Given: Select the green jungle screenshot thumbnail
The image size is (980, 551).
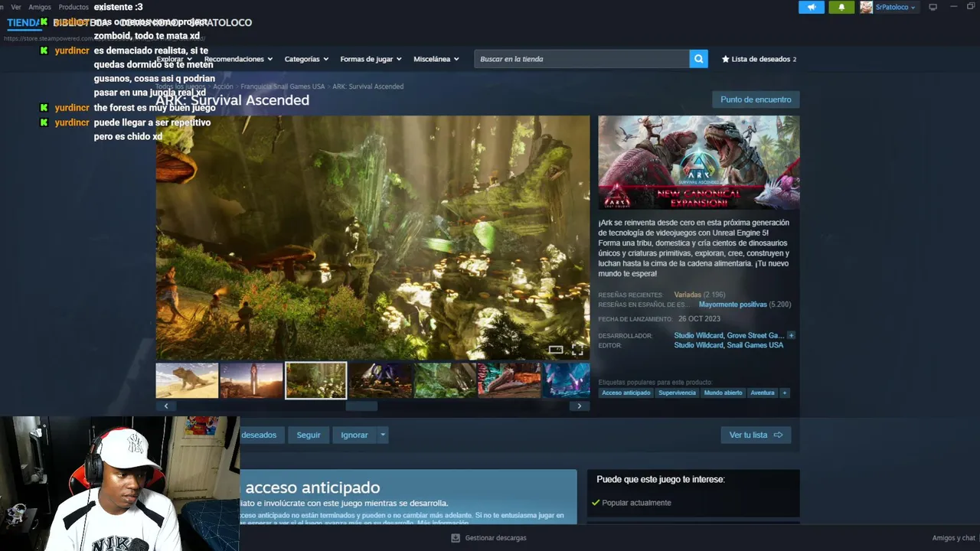Looking at the screenshot, I should pyautogui.click(x=445, y=380).
